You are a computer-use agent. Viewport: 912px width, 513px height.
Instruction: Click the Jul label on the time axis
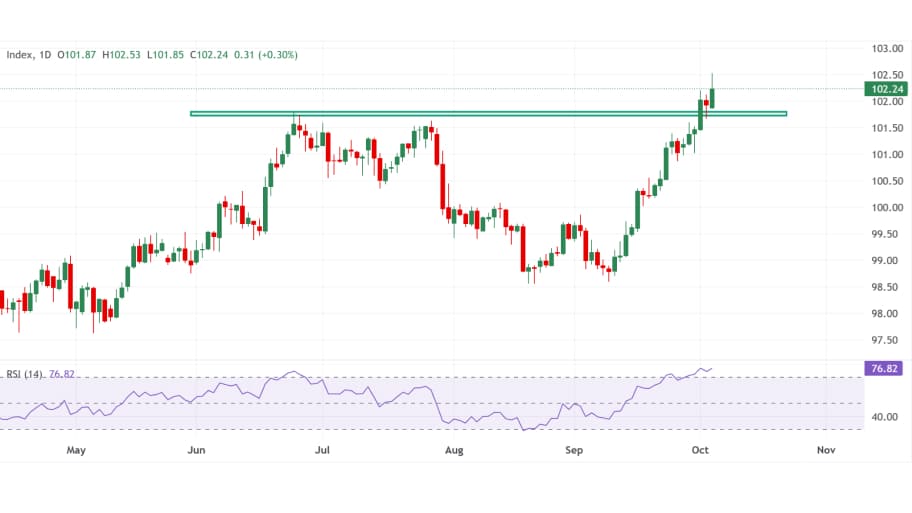click(322, 450)
